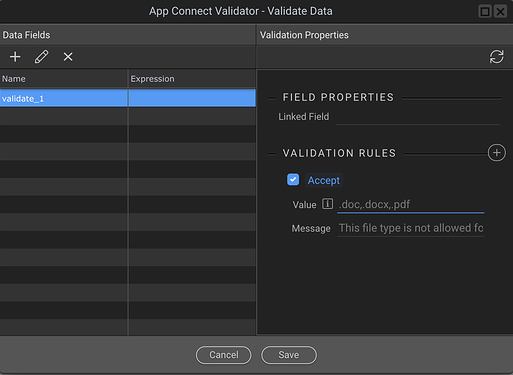Viewport: 513px width, 375px height.
Task: Click the Name column header
Action: (64, 79)
